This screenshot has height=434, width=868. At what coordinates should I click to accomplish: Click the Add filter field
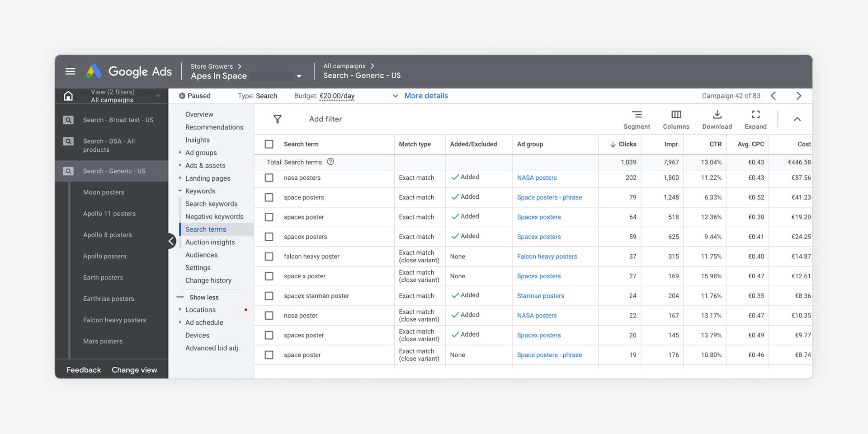pos(325,119)
